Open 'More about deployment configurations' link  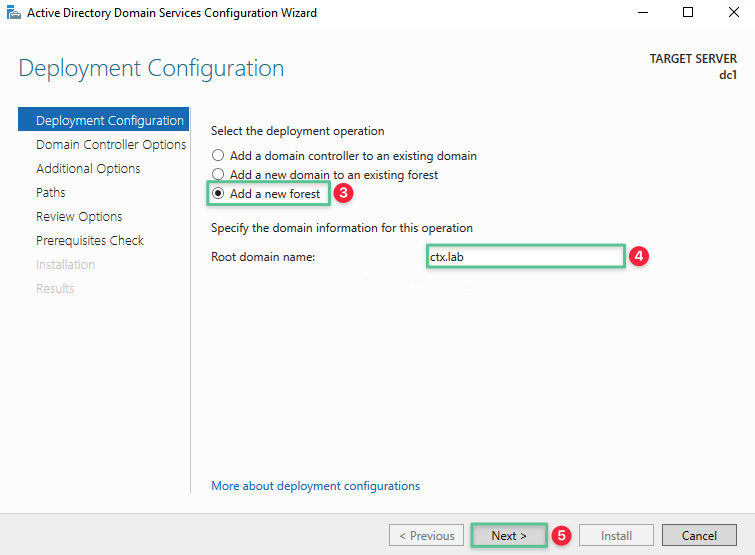pyautogui.click(x=315, y=486)
